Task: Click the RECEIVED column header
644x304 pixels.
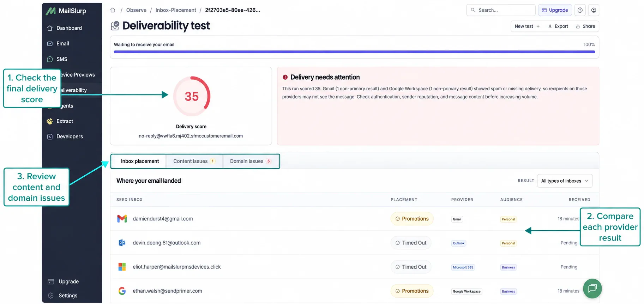Action: click(579, 200)
